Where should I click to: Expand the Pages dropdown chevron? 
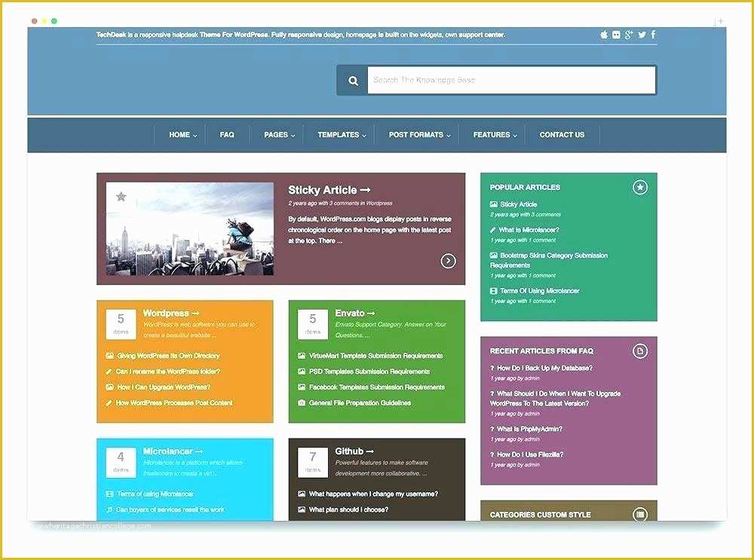pos(293,136)
